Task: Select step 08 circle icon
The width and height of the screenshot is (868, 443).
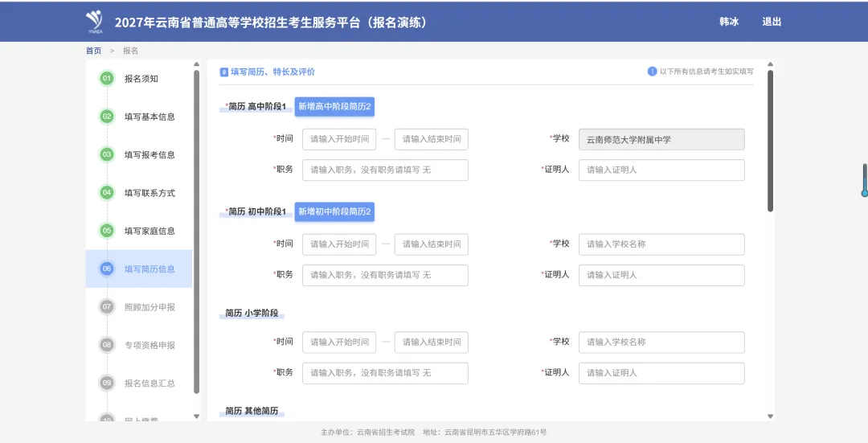Action: 107,344
